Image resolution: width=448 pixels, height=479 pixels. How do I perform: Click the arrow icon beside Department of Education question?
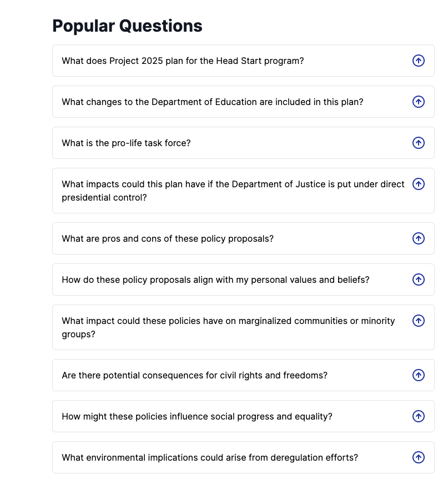click(x=419, y=102)
